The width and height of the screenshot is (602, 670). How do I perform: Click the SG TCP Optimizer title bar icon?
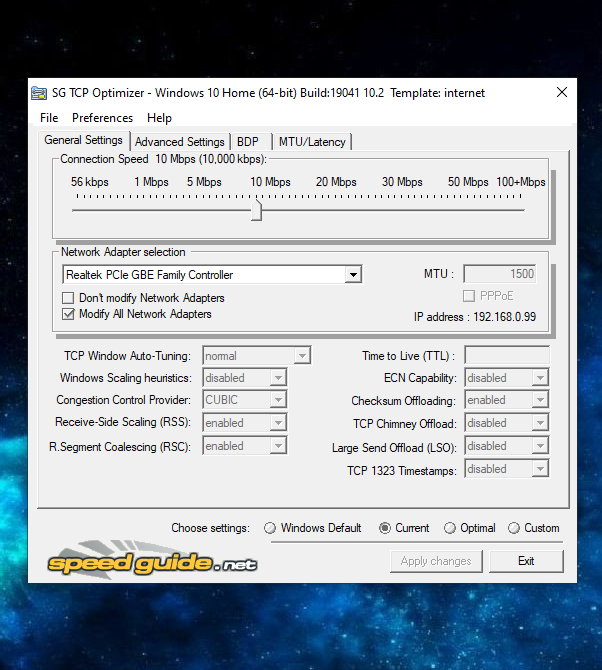(39, 93)
